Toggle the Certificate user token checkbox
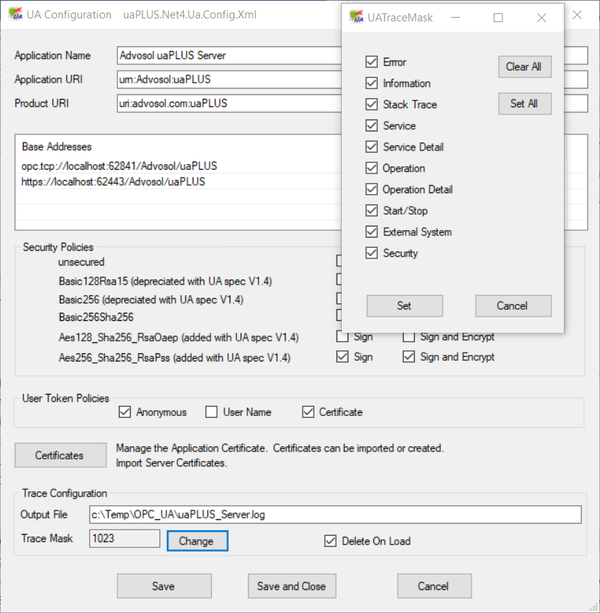Screen dimensions: 600x613 [x=308, y=412]
